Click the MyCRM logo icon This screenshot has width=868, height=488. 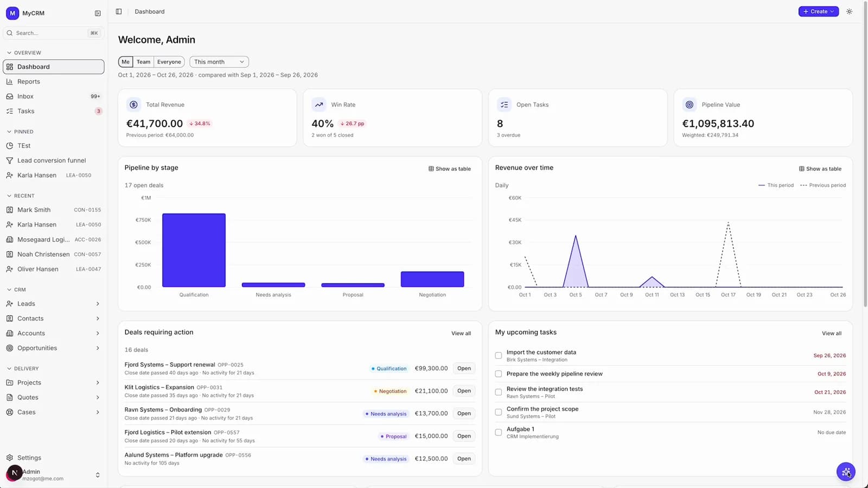coord(12,13)
